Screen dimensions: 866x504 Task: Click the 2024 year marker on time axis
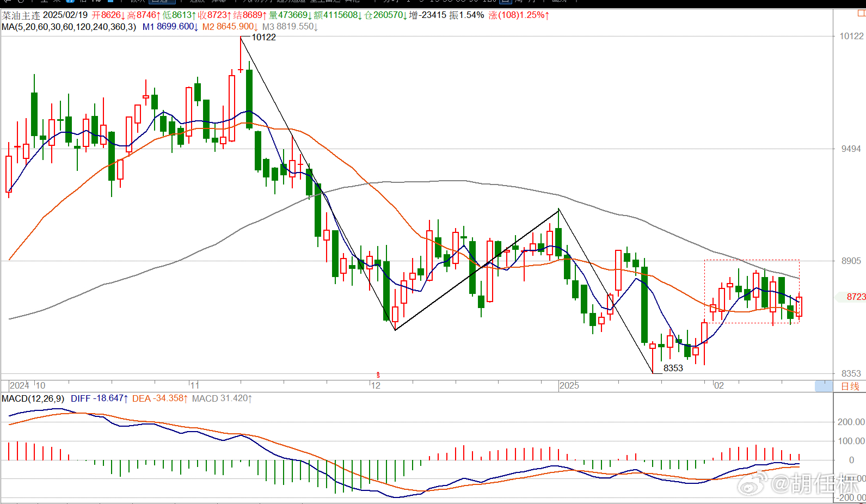click(x=20, y=385)
